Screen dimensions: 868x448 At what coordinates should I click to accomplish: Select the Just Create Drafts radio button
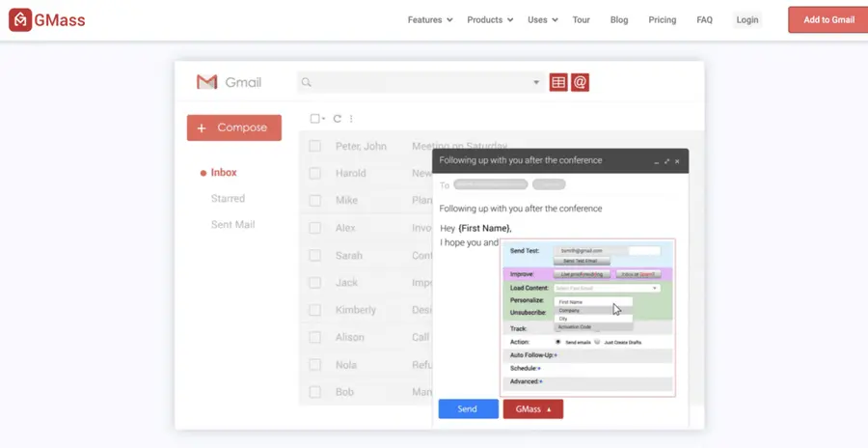(x=597, y=342)
